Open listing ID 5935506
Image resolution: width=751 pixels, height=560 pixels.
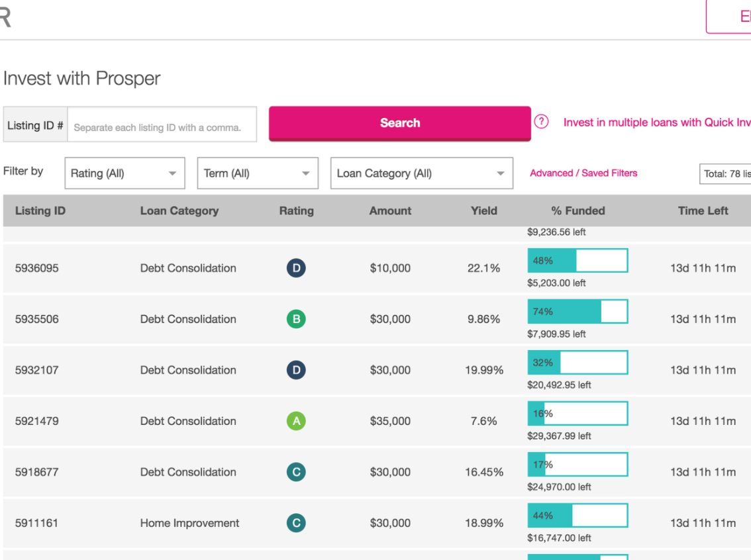point(37,319)
